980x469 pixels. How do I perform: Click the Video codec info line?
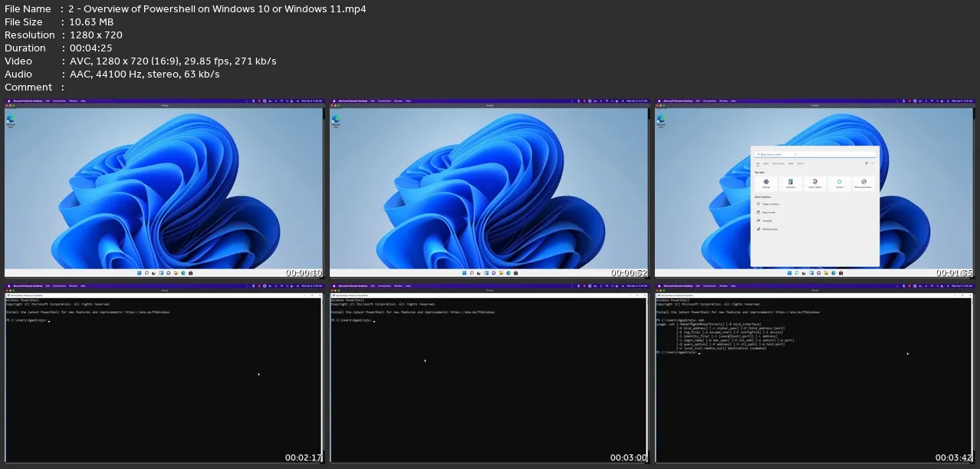pyautogui.click(x=173, y=61)
